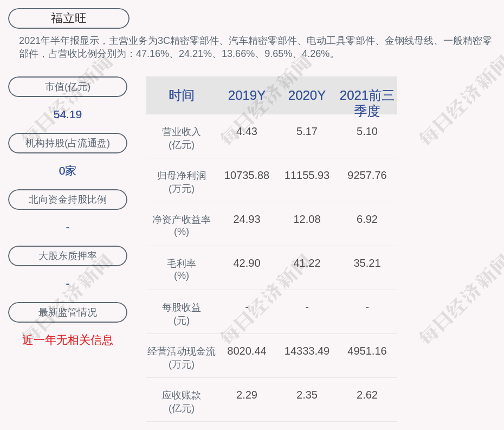This screenshot has height=430, width=504.
Task: Click the 每股收益(元) row label
Action: coord(182,313)
